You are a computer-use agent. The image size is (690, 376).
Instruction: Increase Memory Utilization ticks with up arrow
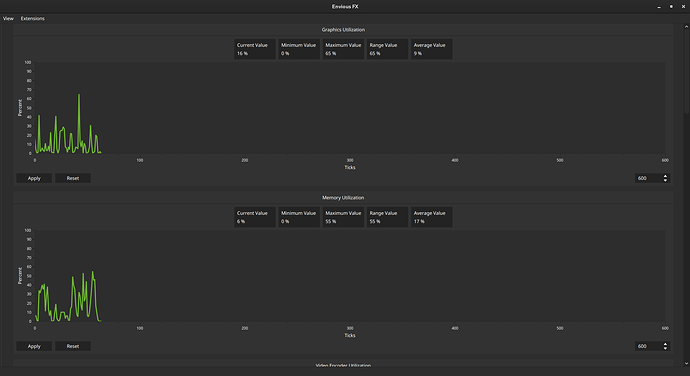click(x=665, y=344)
